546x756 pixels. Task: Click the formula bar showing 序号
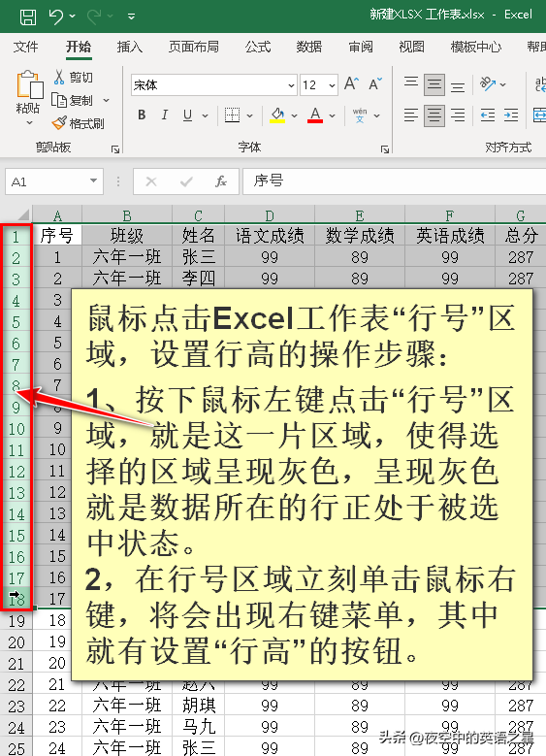394,181
